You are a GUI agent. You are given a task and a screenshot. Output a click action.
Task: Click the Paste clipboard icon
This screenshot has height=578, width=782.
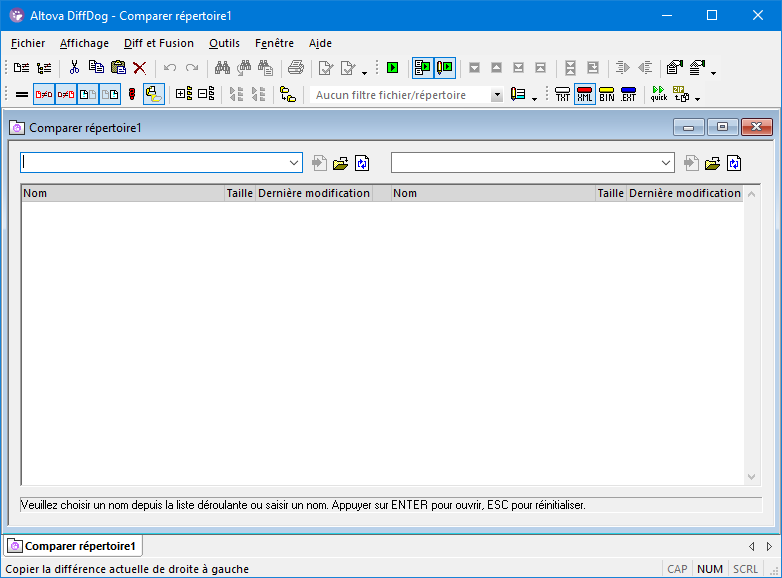click(118, 68)
